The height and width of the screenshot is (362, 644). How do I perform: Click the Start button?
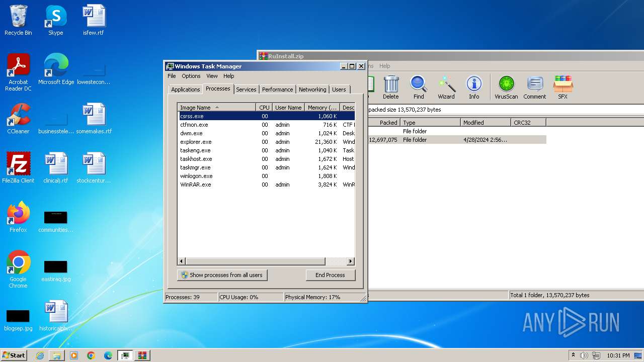tap(14, 355)
